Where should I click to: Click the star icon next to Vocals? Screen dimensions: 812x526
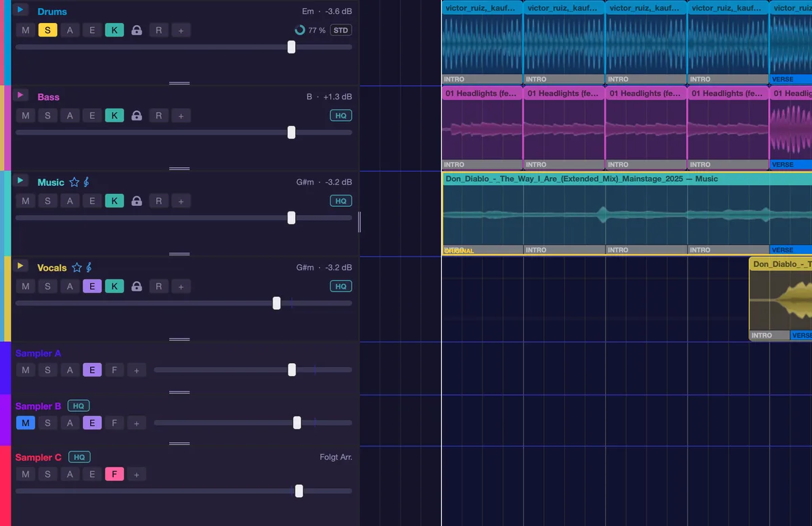[x=77, y=268]
